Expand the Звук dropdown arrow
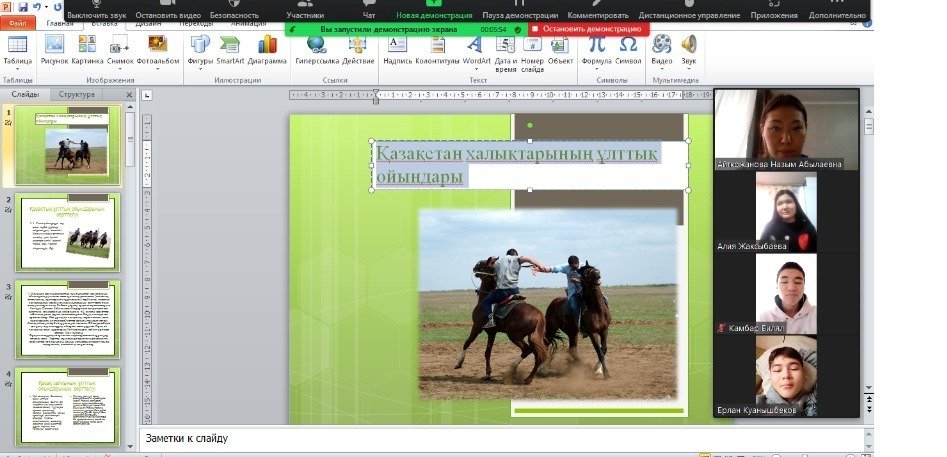947x457 pixels. coord(689,69)
